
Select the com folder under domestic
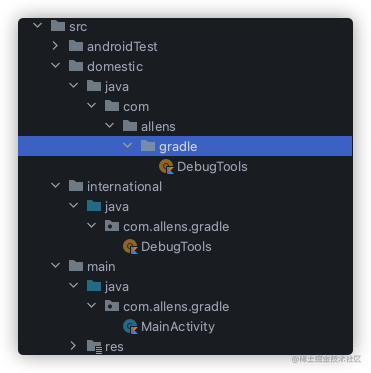click(x=136, y=107)
